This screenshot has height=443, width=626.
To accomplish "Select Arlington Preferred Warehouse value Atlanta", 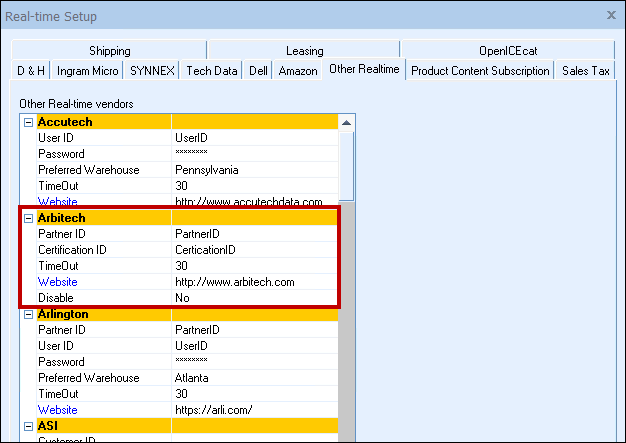I will coord(255,378).
